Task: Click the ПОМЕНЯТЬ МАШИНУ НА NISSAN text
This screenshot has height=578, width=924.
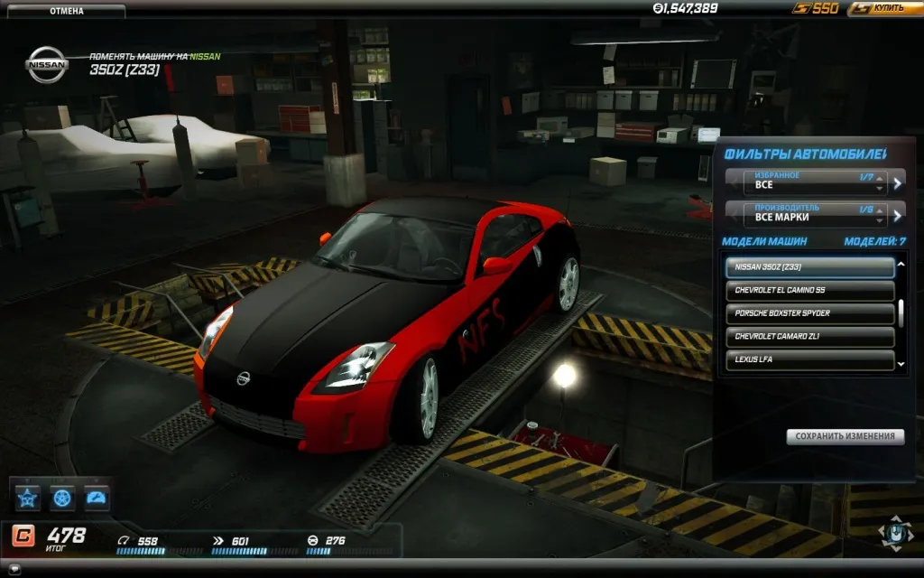Action: (x=155, y=57)
